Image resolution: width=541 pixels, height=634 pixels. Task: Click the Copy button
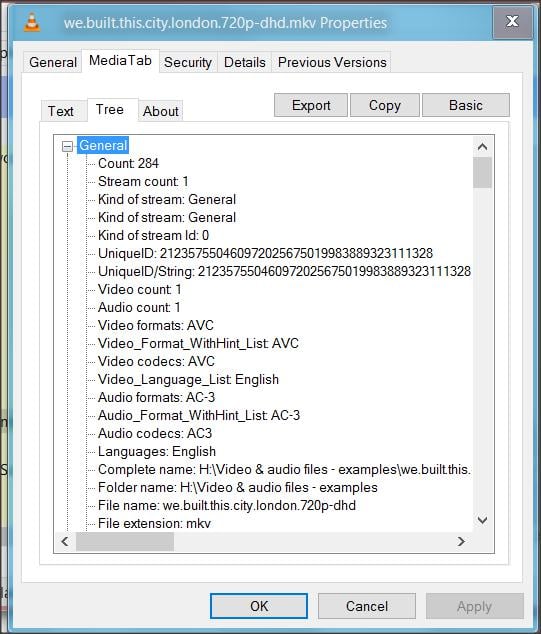click(x=385, y=105)
